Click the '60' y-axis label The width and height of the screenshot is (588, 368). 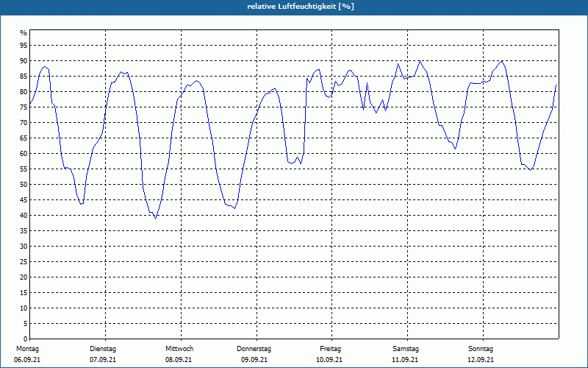24,154
